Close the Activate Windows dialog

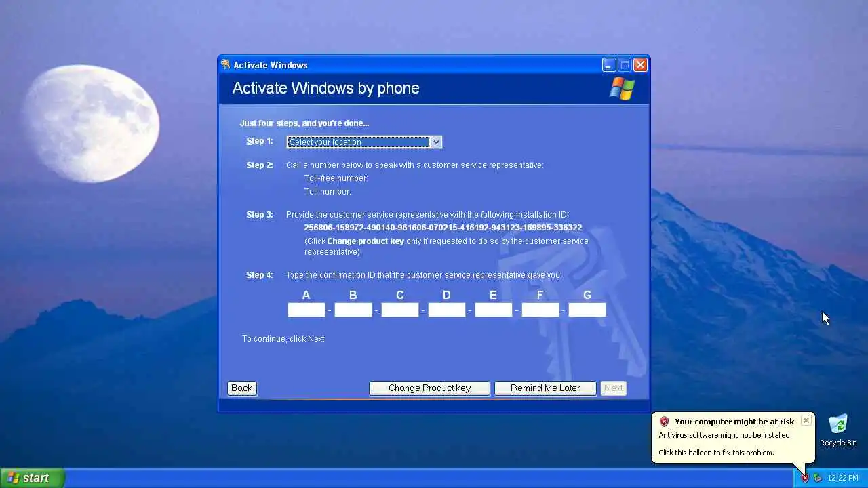pos(640,65)
